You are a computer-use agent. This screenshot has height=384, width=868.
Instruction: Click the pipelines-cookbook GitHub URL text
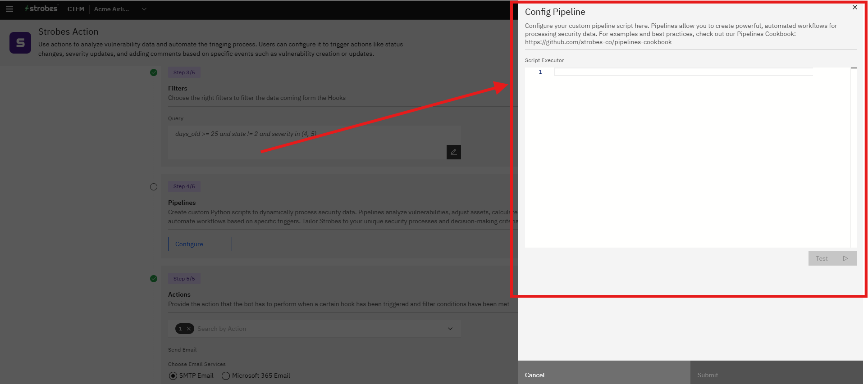(x=598, y=42)
